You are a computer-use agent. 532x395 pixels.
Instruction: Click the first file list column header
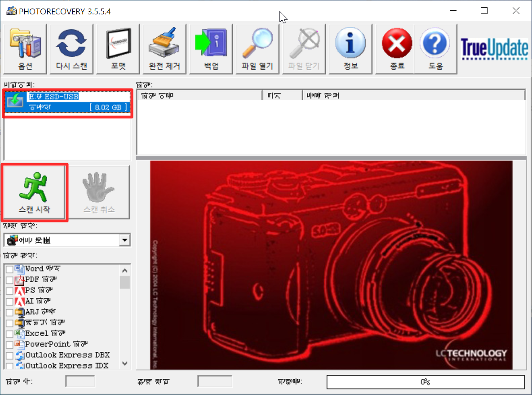coord(200,96)
